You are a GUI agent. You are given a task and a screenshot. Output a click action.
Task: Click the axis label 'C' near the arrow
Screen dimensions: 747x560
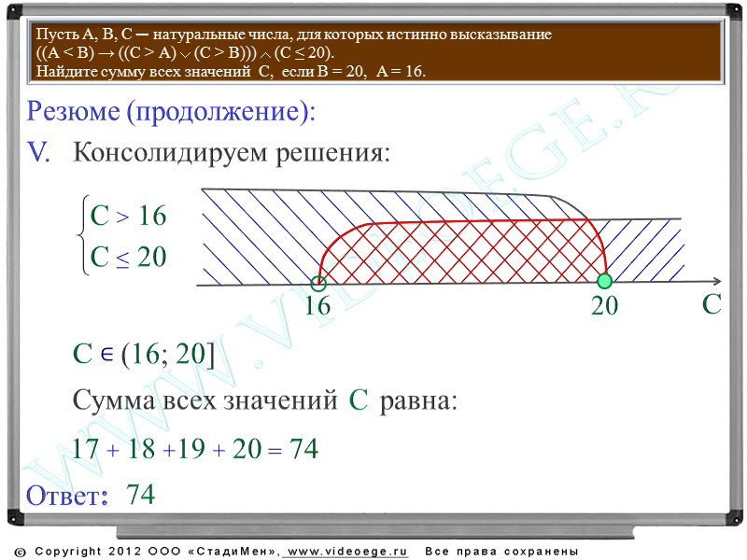point(712,305)
